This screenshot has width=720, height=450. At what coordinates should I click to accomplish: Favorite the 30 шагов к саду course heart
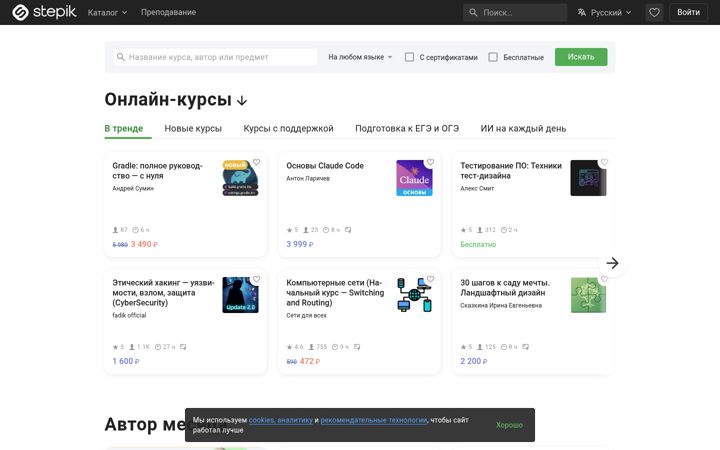pos(604,279)
